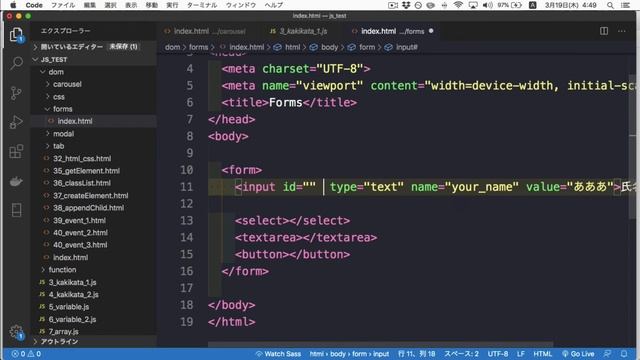
Task: Show errors and warnings in status bar
Action: pyautogui.click(x=26, y=354)
